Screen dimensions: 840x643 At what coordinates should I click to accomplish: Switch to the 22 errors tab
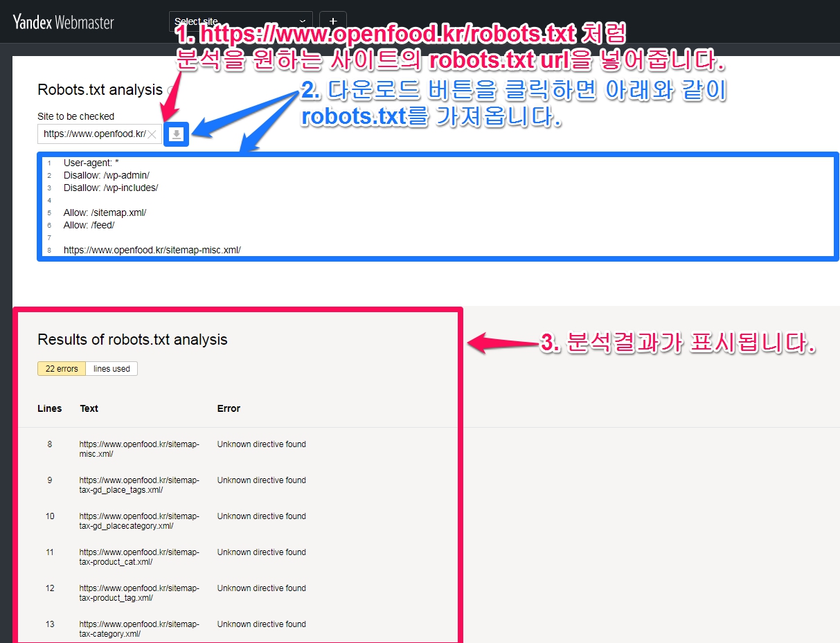point(62,369)
